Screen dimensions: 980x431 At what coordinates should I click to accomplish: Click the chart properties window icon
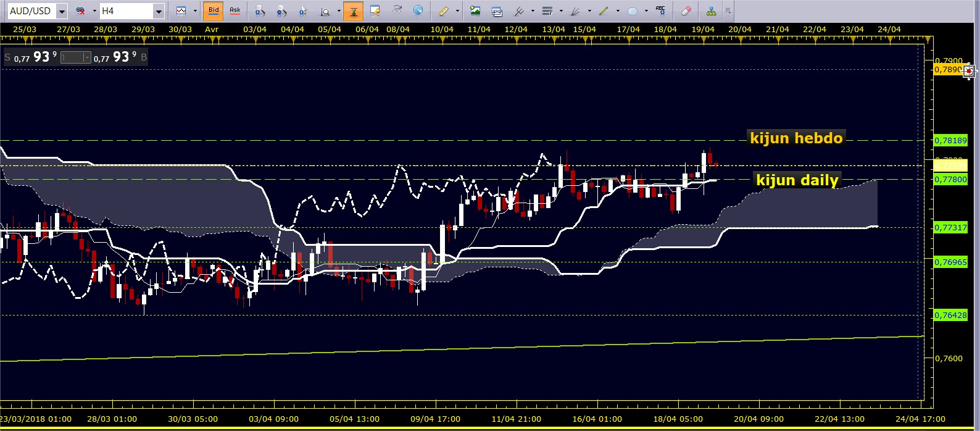pyautogui.click(x=375, y=11)
